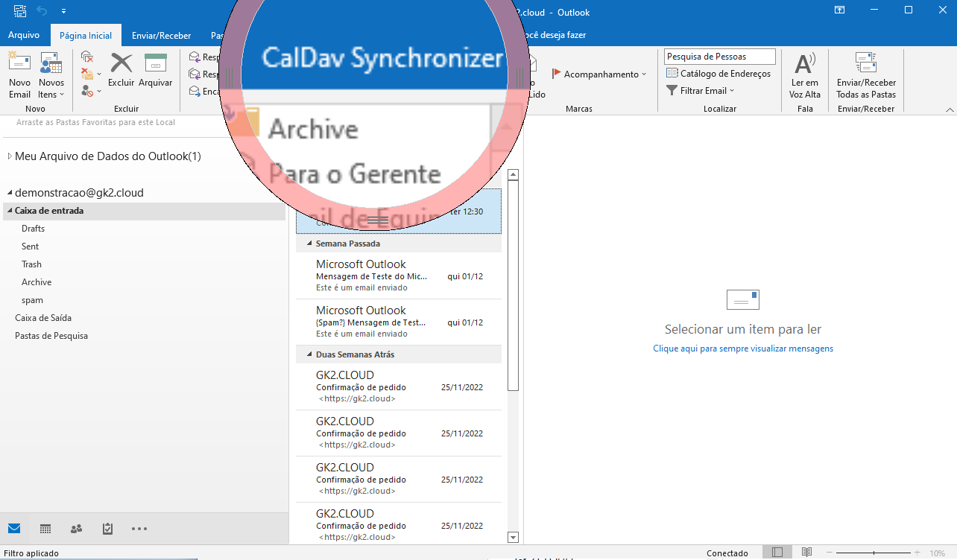The width and height of the screenshot is (957, 560).
Task: Collapse the Semana Passada group
Action: tap(309, 244)
